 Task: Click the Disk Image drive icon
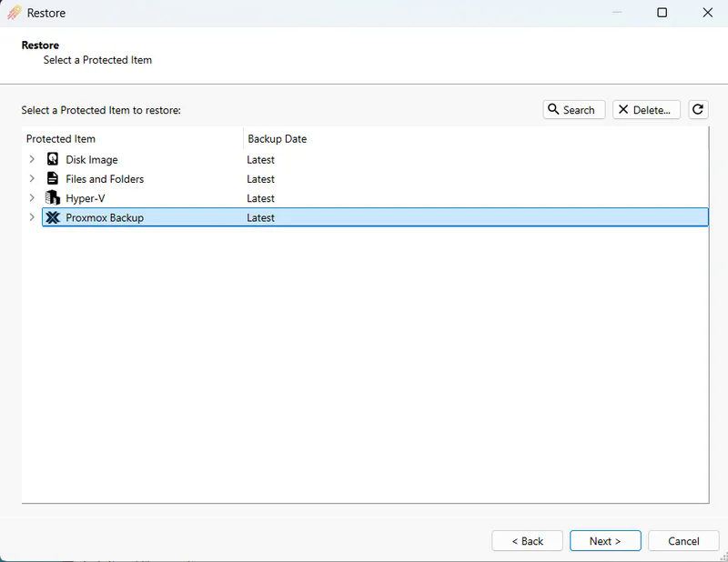[x=53, y=159]
